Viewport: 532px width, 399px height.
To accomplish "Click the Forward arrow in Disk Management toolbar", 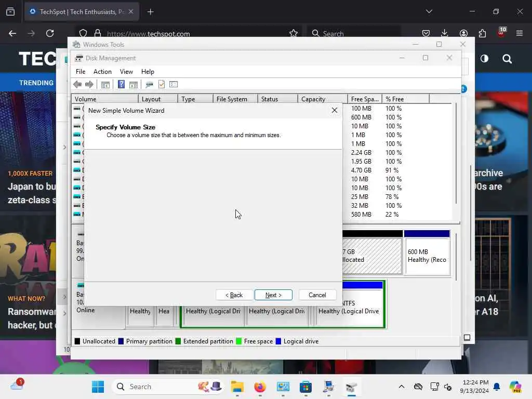I will (x=89, y=84).
